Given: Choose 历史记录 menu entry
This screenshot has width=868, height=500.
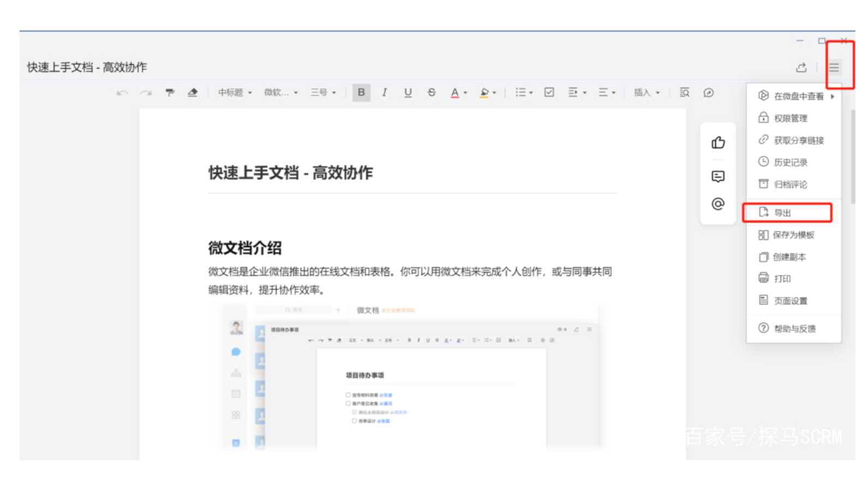Looking at the screenshot, I should coord(790,162).
